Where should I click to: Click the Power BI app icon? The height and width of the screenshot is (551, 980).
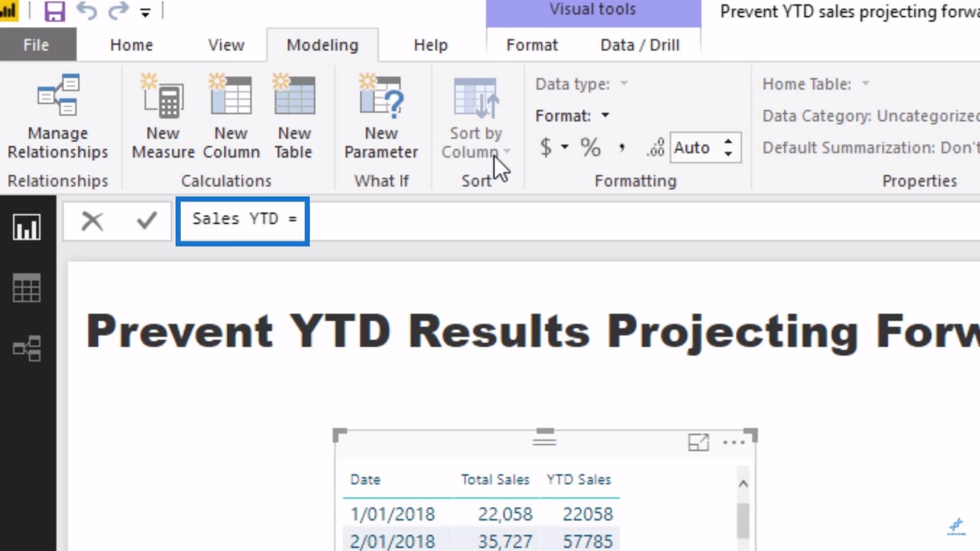[8, 11]
